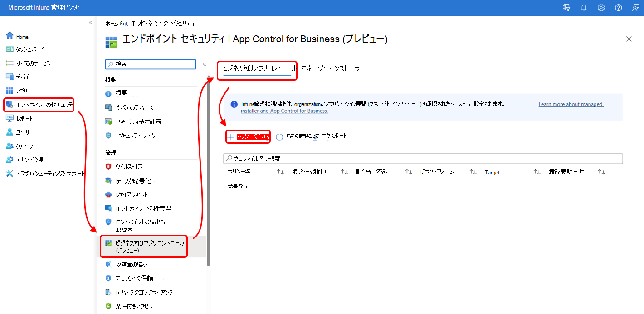
Task: Sort by ポリシー名 column arrows
Action: pyautogui.click(x=280, y=172)
